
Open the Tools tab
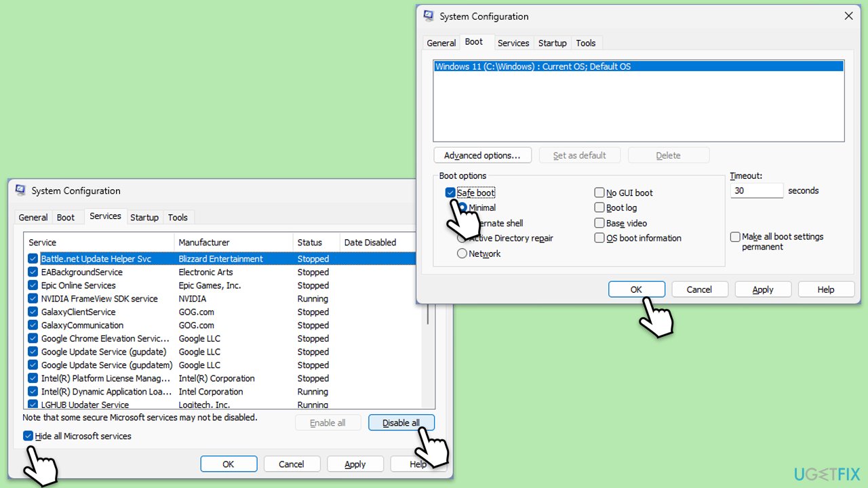(586, 43)
